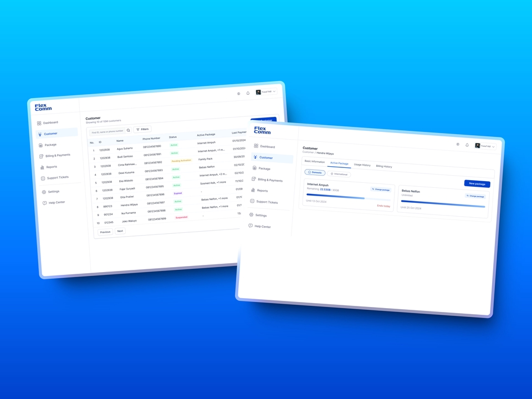This screenshot has width=532, height=399.
Task: Click the Status column header in the customer table
Action: coord(173,137)
